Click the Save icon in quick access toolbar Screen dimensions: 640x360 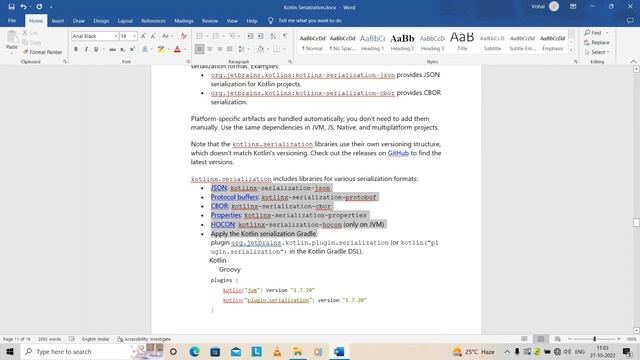11,7
